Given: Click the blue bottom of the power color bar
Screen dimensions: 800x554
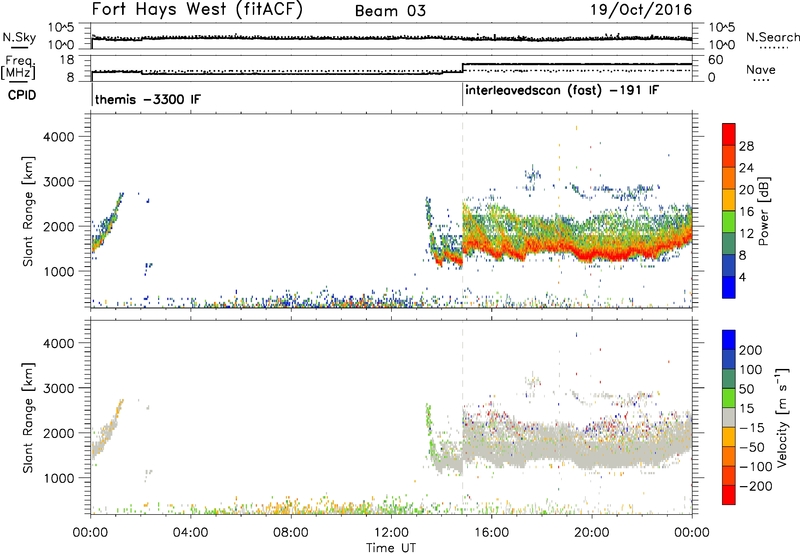Looking at the screenshot, I should 729,287.
